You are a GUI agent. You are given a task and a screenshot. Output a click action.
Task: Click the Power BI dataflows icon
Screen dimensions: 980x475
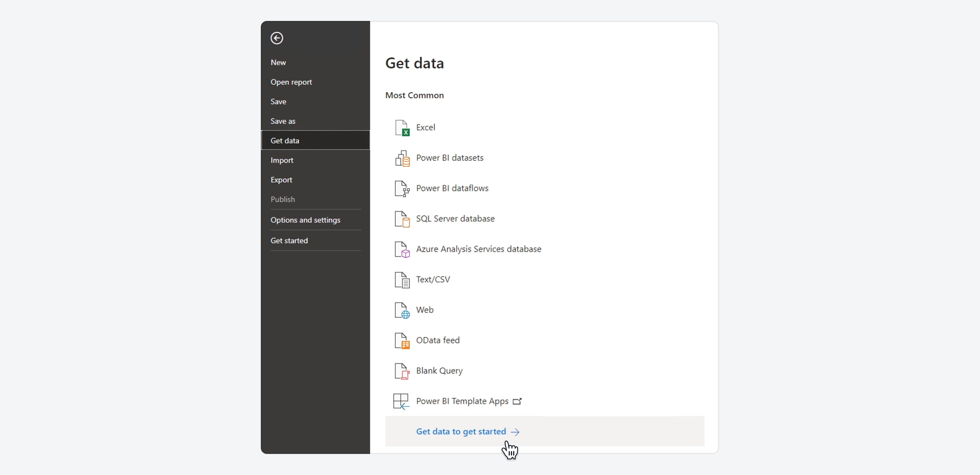click(402, 189)
